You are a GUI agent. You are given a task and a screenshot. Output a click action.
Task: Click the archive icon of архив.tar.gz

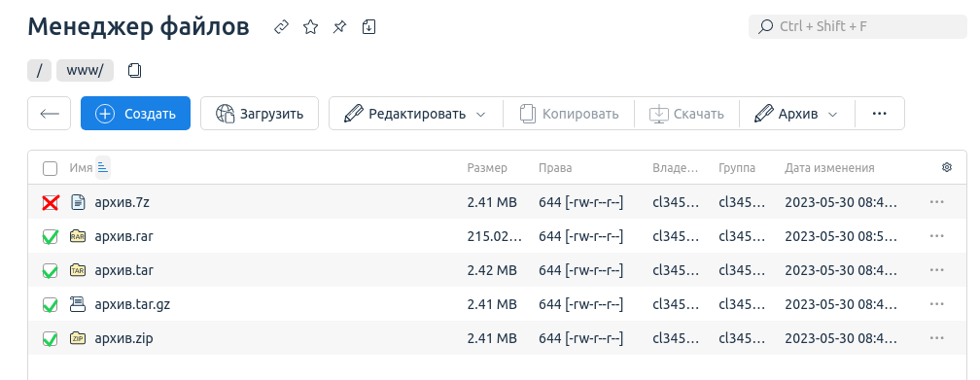tap(78, 304)
